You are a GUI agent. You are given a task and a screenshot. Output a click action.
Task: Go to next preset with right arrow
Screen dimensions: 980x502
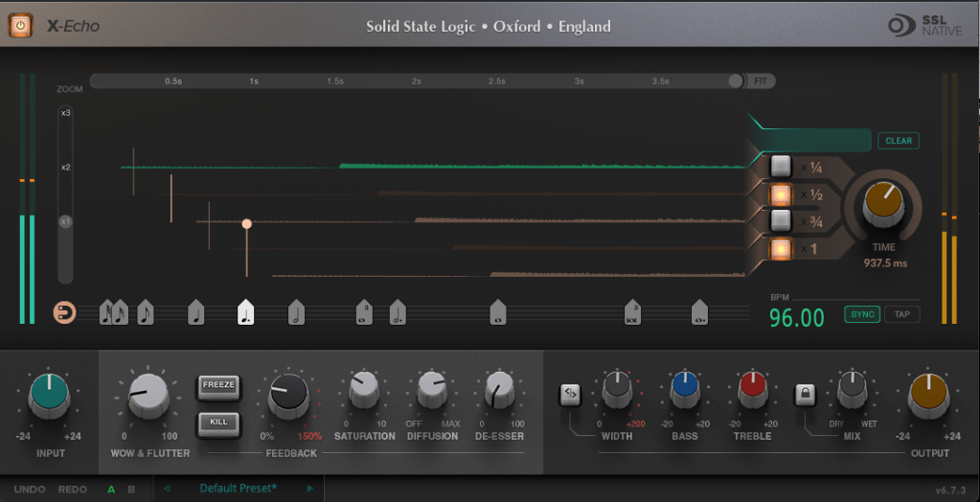(x=309, y=489)
